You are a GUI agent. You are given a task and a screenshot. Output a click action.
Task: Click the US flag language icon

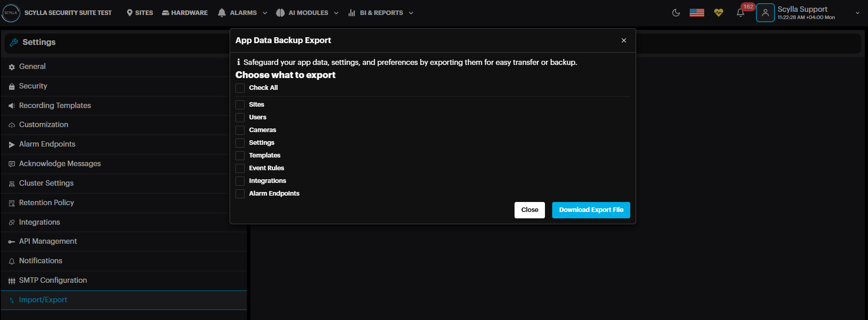coord(696,13)
